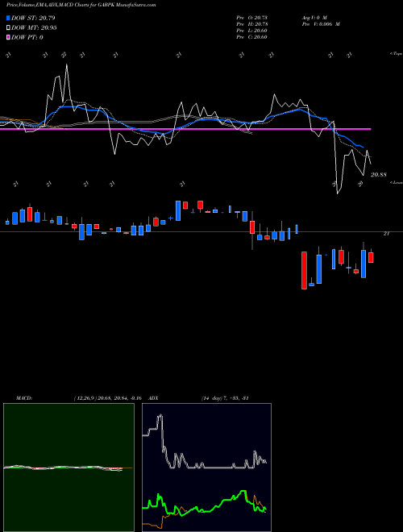
Task: Click the last red candlestick on the right
Action: pyautogui.click(x=371, y=257)
